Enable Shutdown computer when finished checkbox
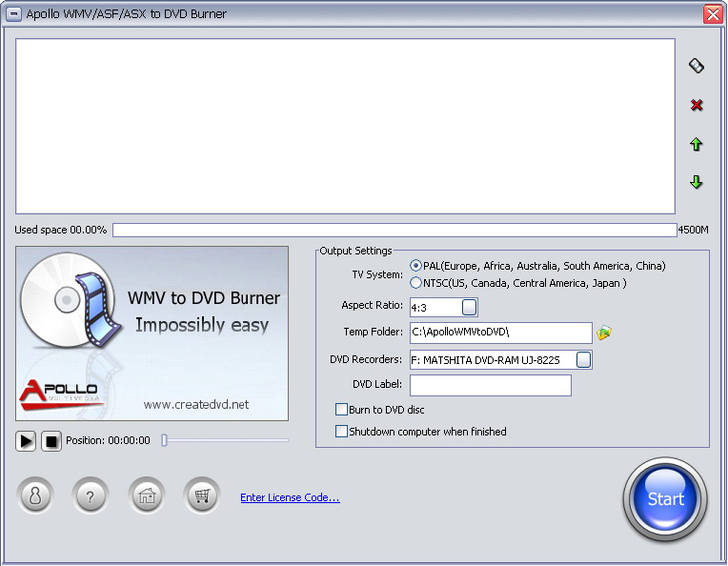This screenshot has height=566, width=728. click(341, 432)
